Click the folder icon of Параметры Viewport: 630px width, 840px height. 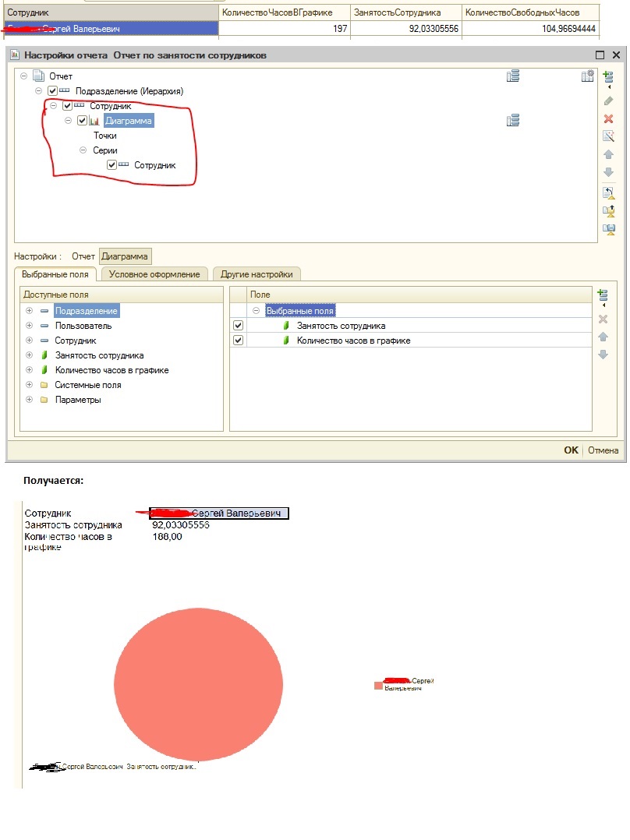coord(44,400)
